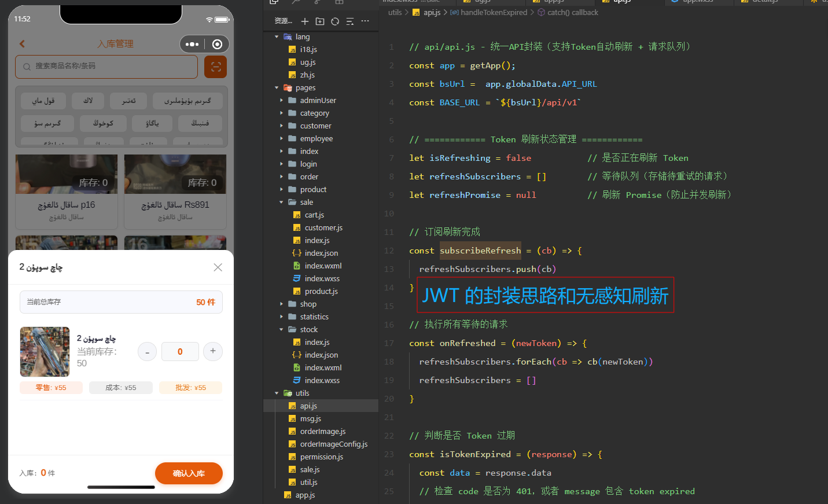
Task: Tap the 零售: ¥55 price tag
Action: click(51, 388)
